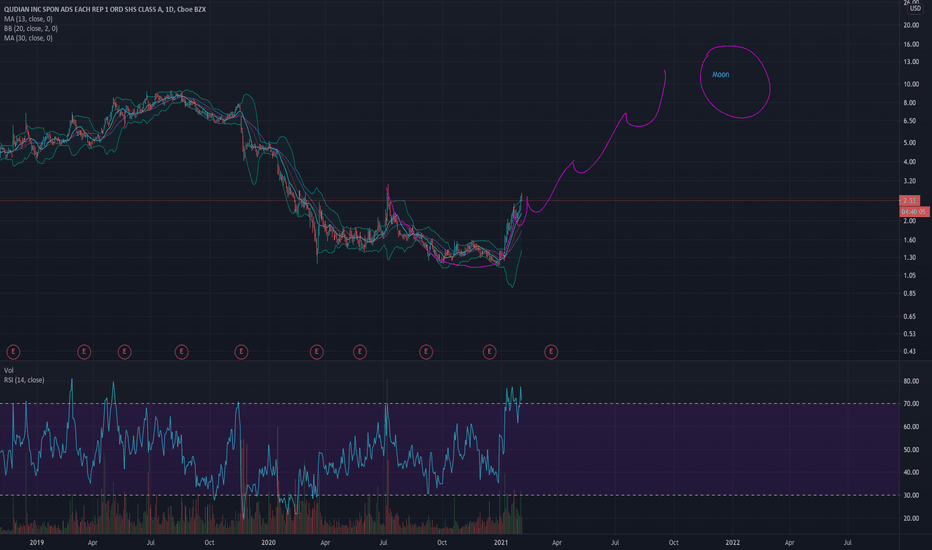Click the 10.00 price axis label

tap(911, 84)
